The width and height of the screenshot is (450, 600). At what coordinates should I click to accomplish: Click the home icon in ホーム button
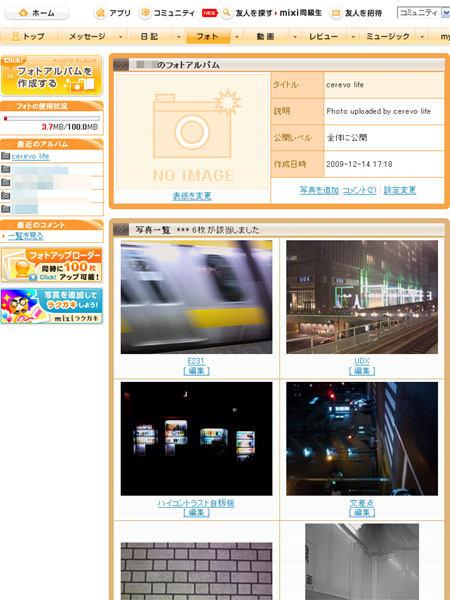pyautogui.click(x=23, y=13)
